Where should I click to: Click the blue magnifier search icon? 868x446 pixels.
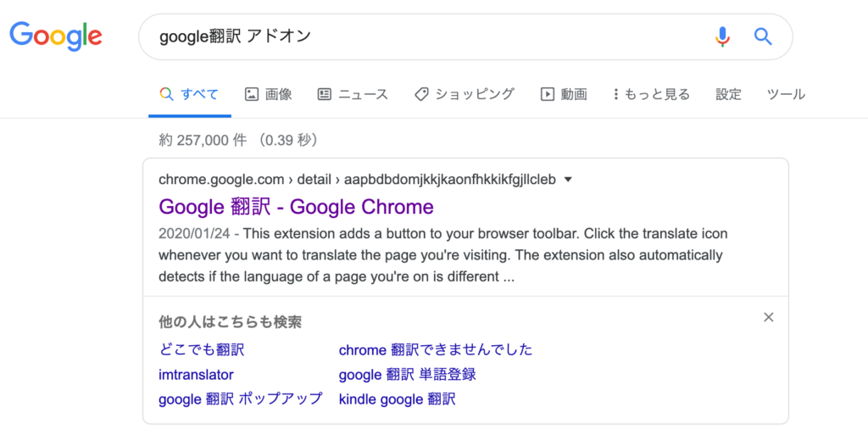tap(763, 36)
